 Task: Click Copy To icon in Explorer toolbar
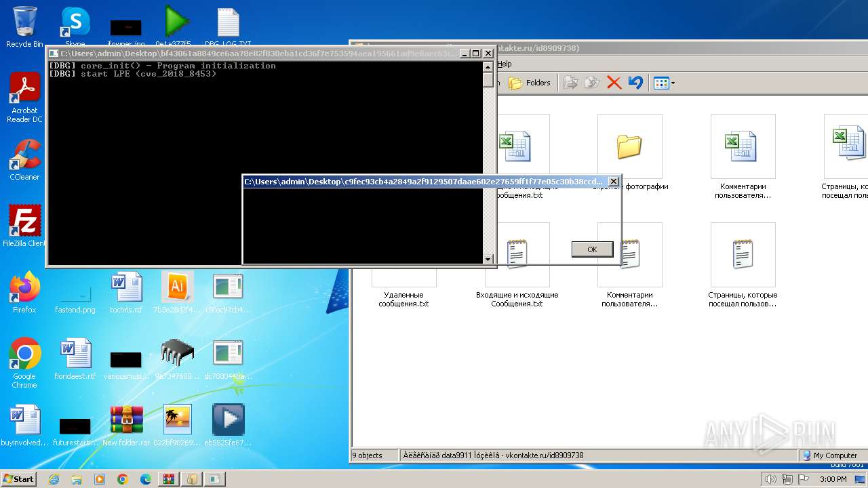(x=592, y=83)
